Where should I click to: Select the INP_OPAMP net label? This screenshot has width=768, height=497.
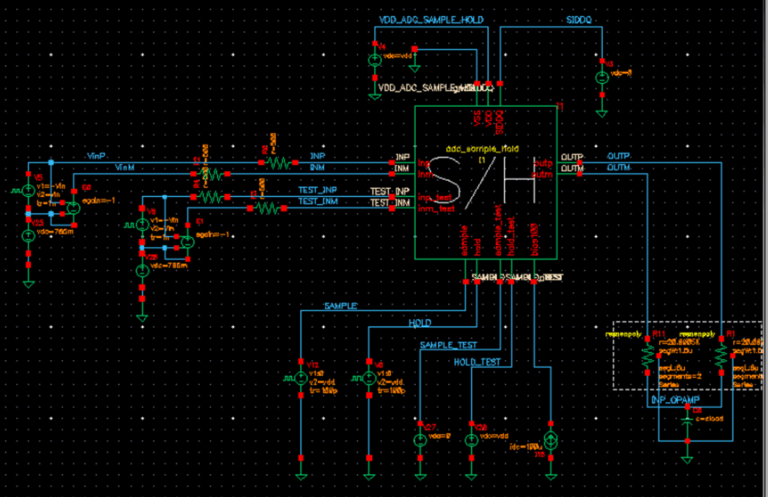(675, 400)
